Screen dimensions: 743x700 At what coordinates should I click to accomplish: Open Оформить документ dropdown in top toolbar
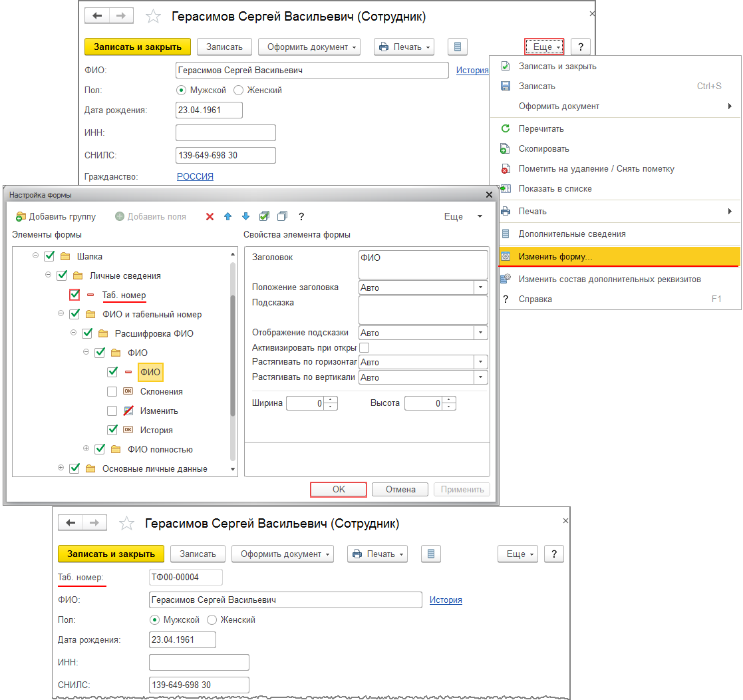[x=309, y=47]
